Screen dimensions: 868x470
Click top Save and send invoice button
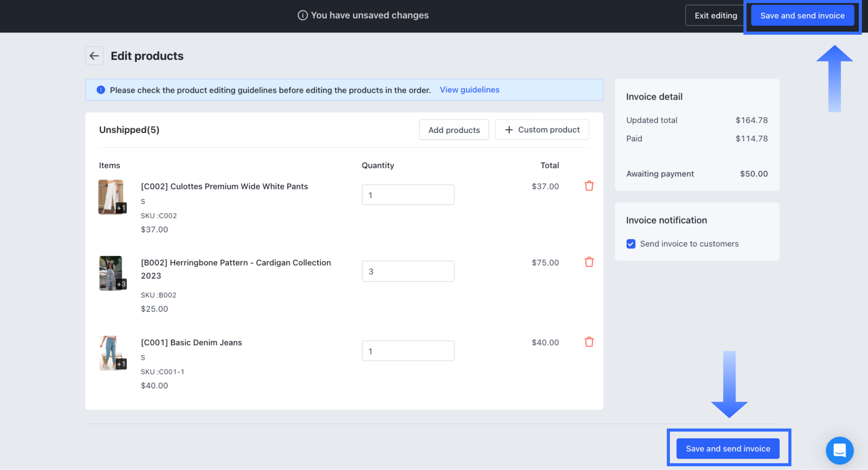[x=802, y=16]
